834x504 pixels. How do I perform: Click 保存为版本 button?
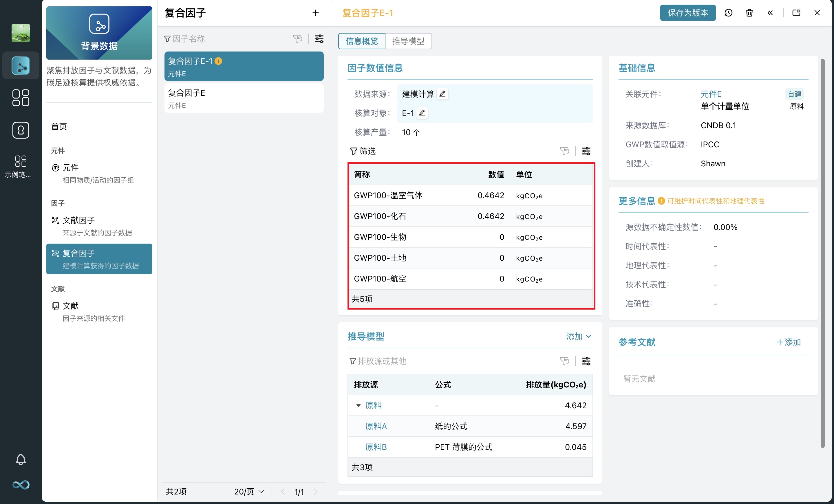point(687,13)
